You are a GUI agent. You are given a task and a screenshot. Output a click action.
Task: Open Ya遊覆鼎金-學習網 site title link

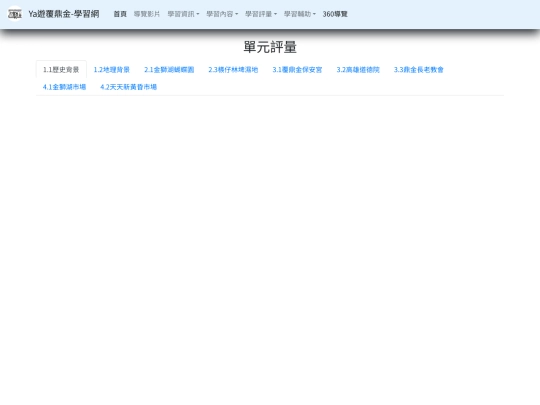point(64,14)
